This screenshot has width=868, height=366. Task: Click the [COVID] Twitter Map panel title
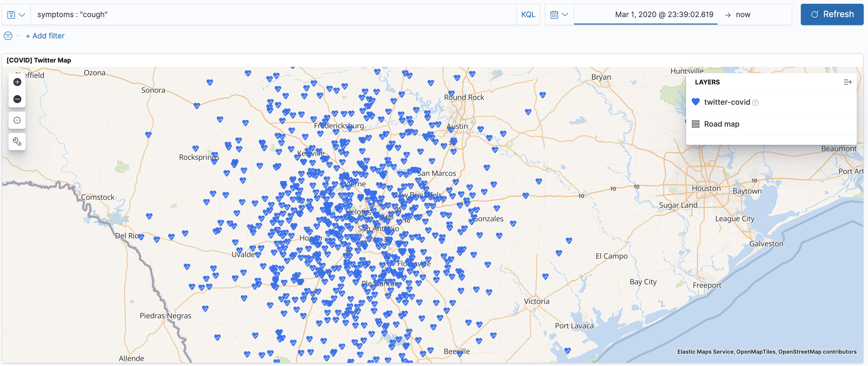39,60
